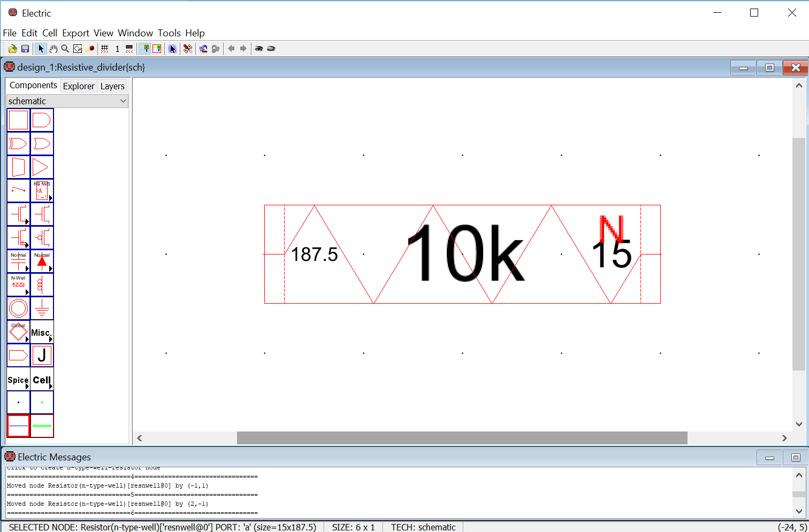
Task: Expand the Spice component submenu
Action: click(18, 380)
